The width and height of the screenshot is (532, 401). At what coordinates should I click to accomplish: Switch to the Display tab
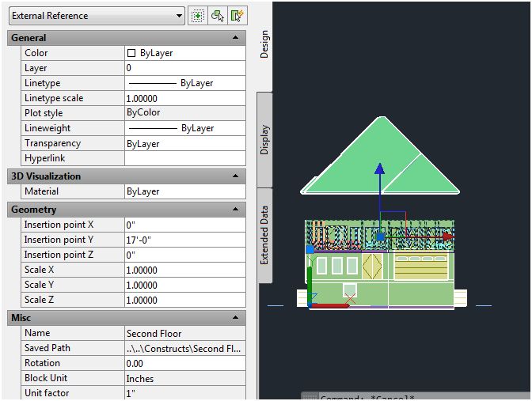(x=264, y=140)
